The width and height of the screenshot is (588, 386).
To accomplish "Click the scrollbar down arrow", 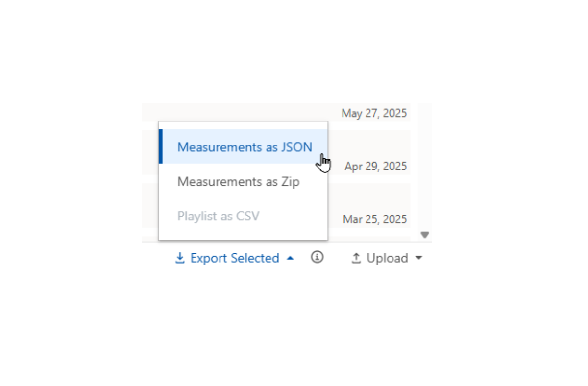I will pyautogui.click(x=425, y=235).
